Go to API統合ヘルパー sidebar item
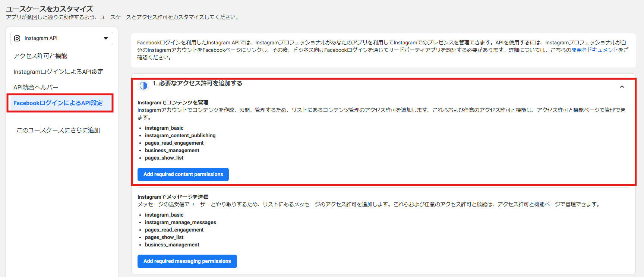 click(x=36, y=87)
